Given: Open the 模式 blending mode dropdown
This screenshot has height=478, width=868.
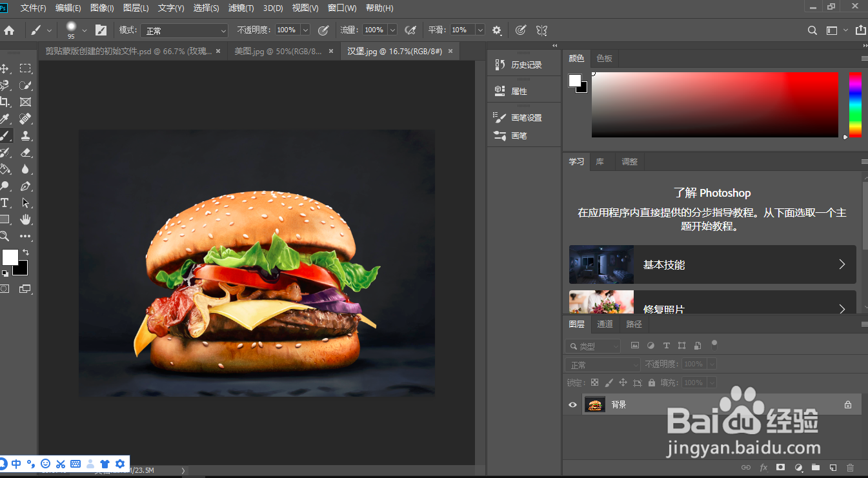Looking at the screenshot, I should pyautogui.click(x=185, y=30).
